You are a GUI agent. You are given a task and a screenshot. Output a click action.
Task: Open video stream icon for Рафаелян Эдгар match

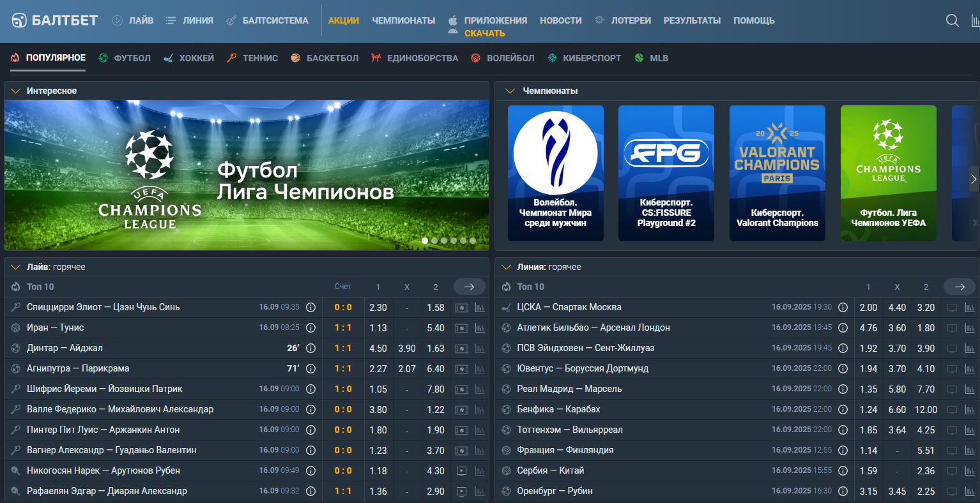[x=461, y=492]
